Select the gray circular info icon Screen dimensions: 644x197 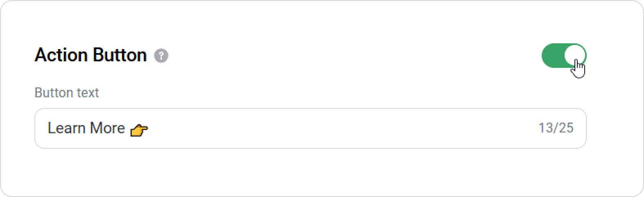[161, 56]
